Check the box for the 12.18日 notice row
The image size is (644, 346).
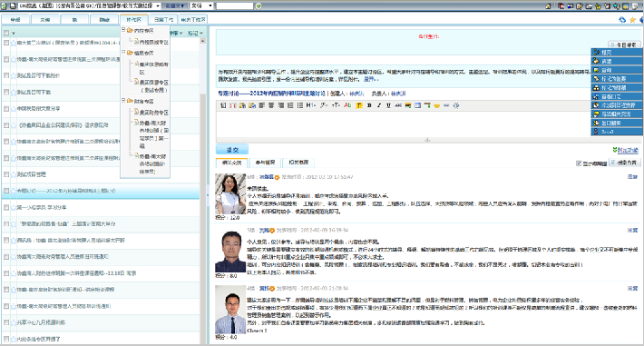(6, 273)
